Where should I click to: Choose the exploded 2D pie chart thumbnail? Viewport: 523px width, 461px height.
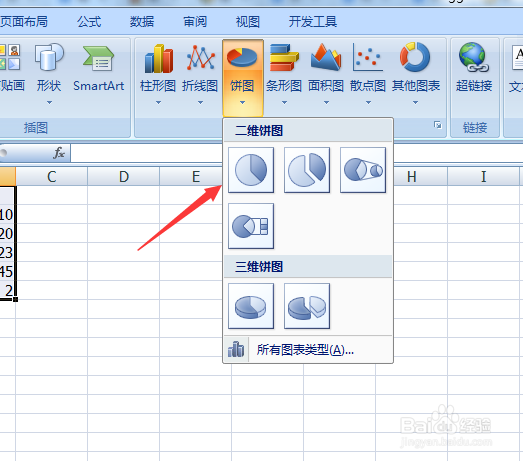(x=307, y=170)
